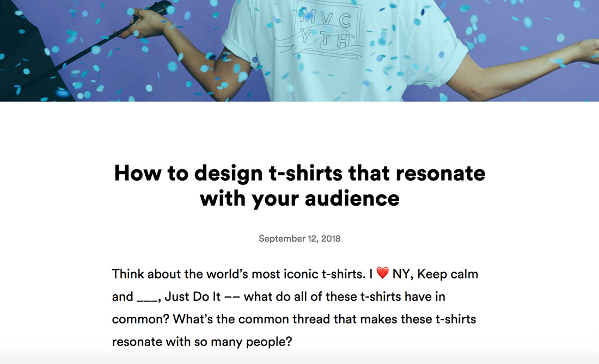Viewport: 599px width, 364px height.
Task: Select the hero photo of the white t-shirt
Action: pyautogui.click(x=299, y=51)
